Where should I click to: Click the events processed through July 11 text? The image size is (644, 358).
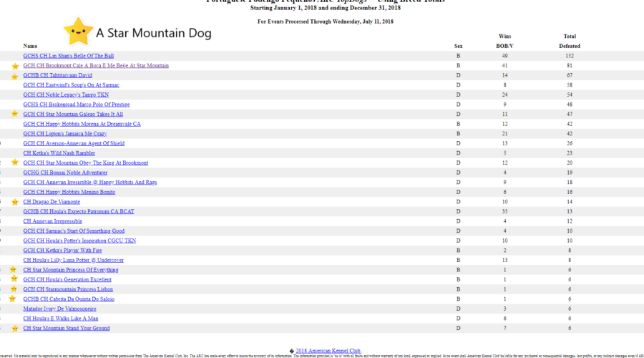point(326,21)
